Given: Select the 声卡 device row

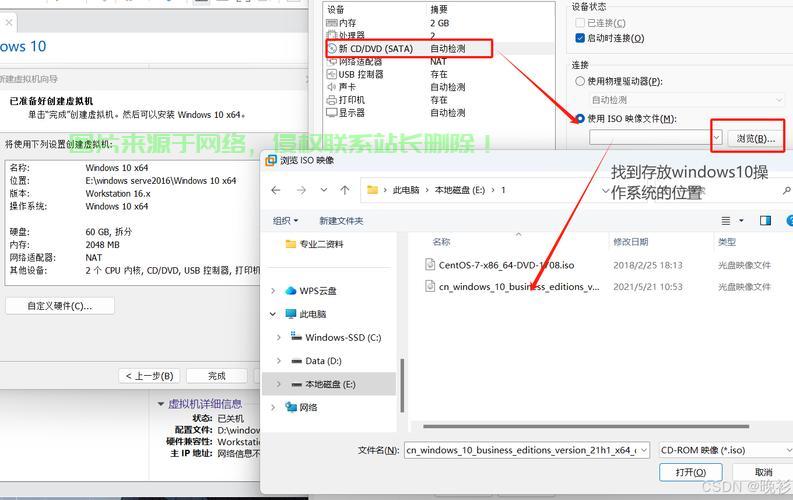Looking at the screenshot, I should click(438, 87).
